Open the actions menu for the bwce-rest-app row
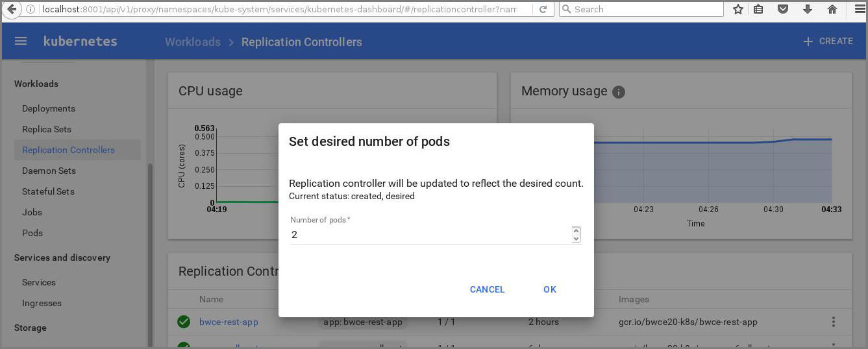The image size is (868, 349). tap(833, 322)
